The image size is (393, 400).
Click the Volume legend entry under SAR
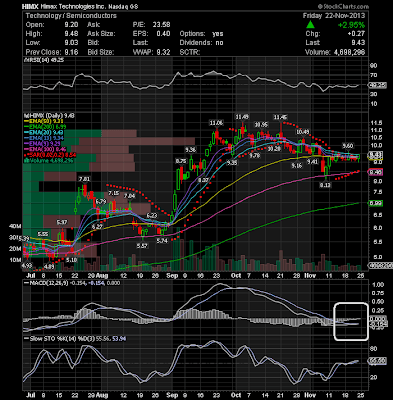[x=49, y=161]
